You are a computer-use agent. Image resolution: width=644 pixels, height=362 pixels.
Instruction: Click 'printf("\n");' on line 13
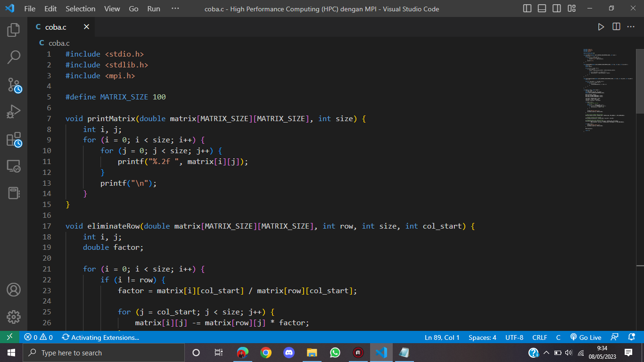128,183
